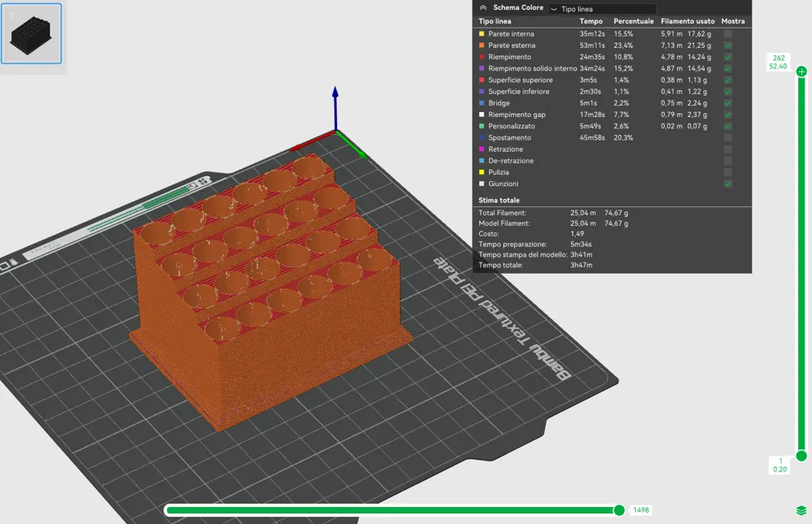
Task: Collapse the Schema Colore panel
Action: tap(483, 8)
